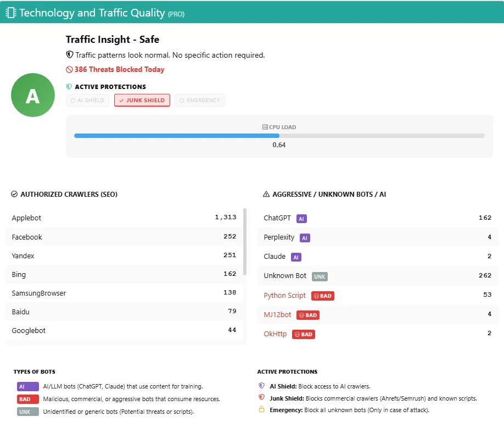Viewport: 504px width, 433px height.
Task: Click the shield icon next to Active Protections heading
Action: (x=69, y=87)
